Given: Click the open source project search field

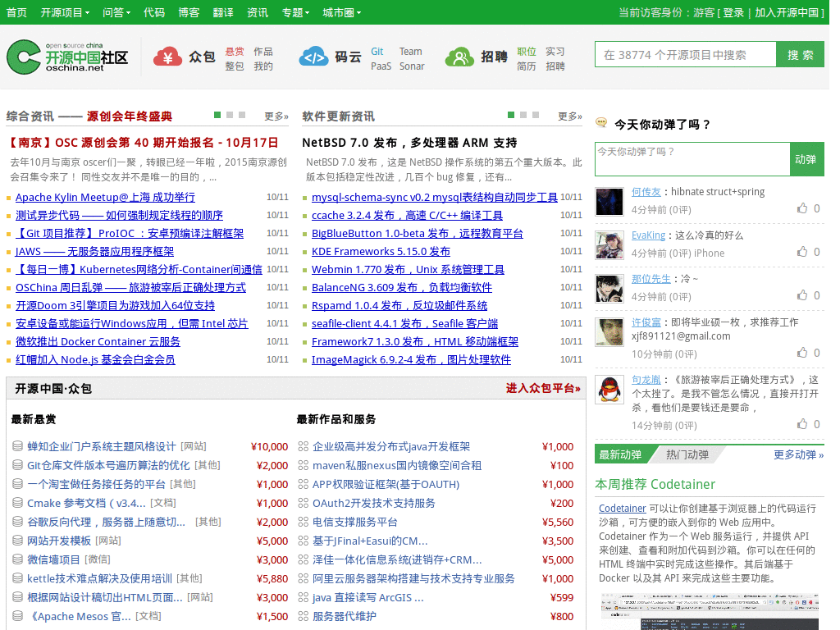Looking at the screenshot, I should coord(685,55).
